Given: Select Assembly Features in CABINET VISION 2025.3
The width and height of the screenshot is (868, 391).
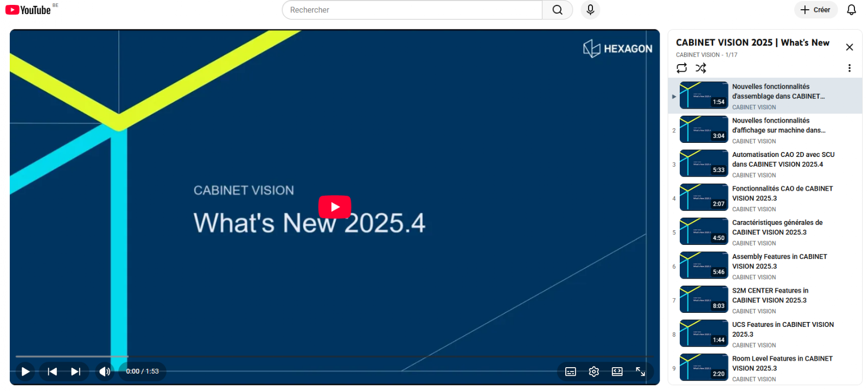Looking at the screenshot, I should tap(780, 261).
